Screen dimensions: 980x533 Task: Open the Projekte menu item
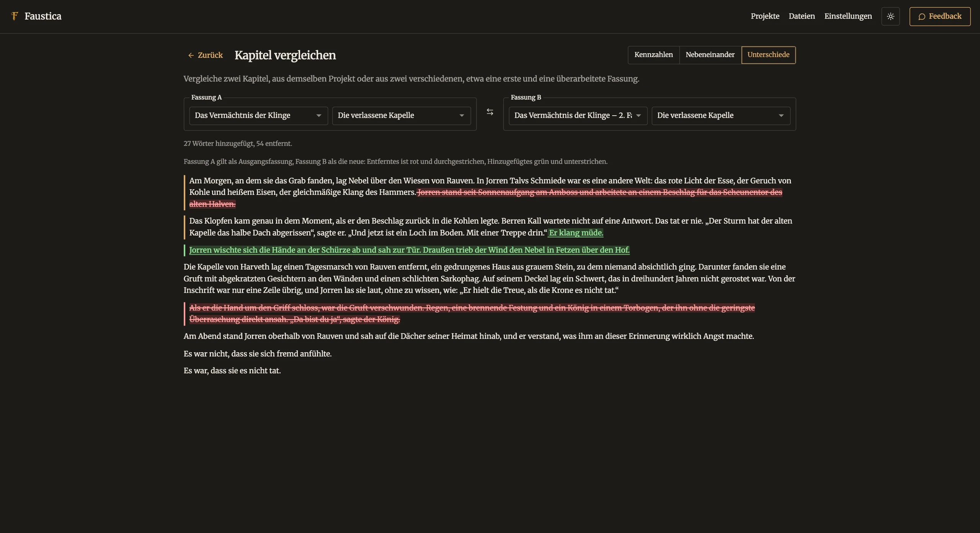pos(765,16)
